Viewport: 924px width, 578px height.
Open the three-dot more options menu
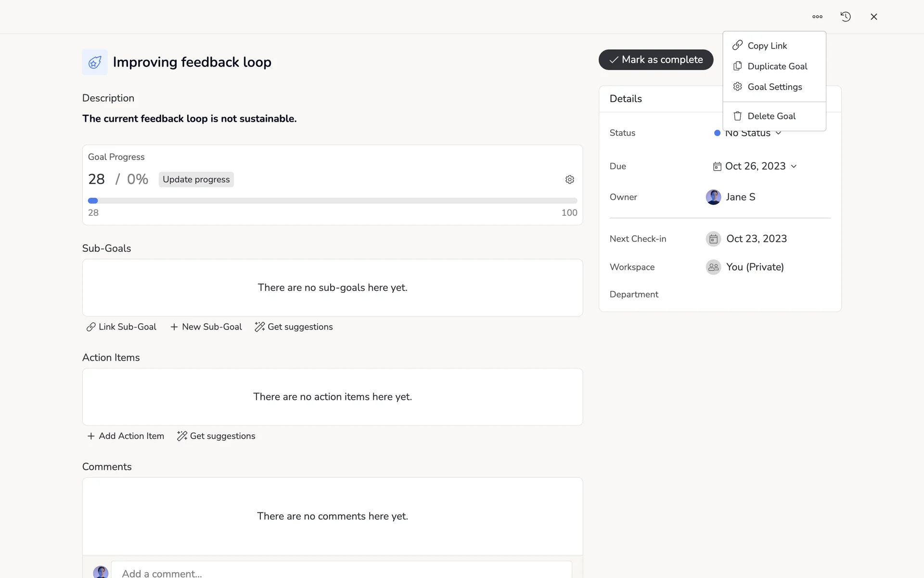817,17
